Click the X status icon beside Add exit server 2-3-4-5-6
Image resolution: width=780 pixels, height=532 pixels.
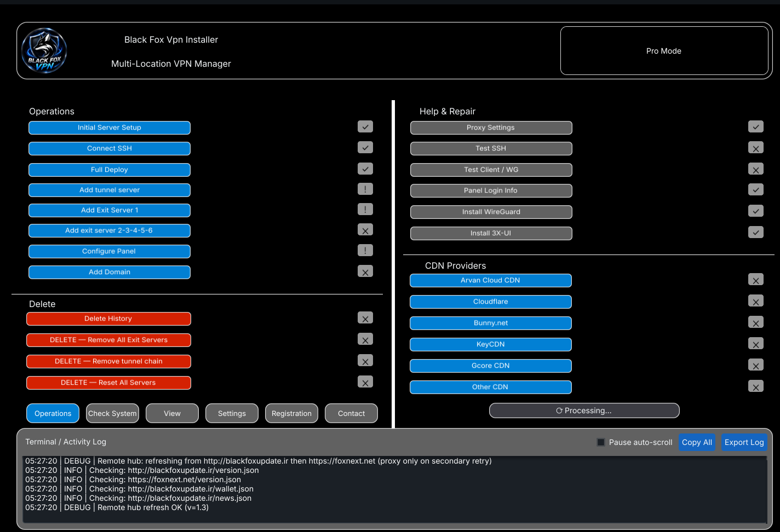(x=365, y=230)
